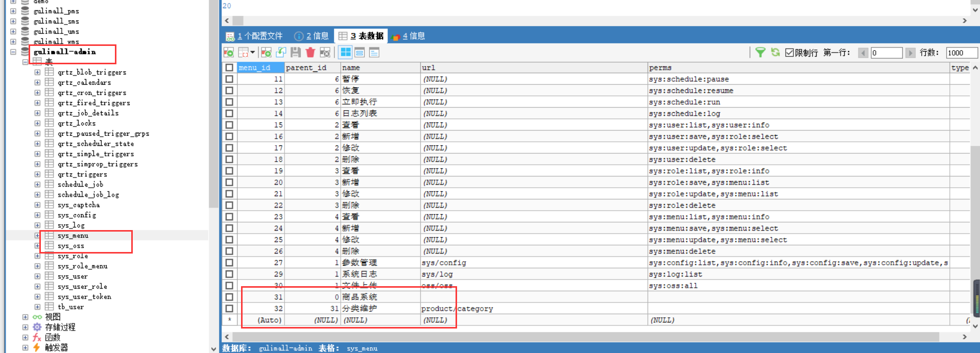The height and width of the screenshot is (353, 980).
Task: Check the row checkbox for menu_id 27
Action: tap(229, 263)
